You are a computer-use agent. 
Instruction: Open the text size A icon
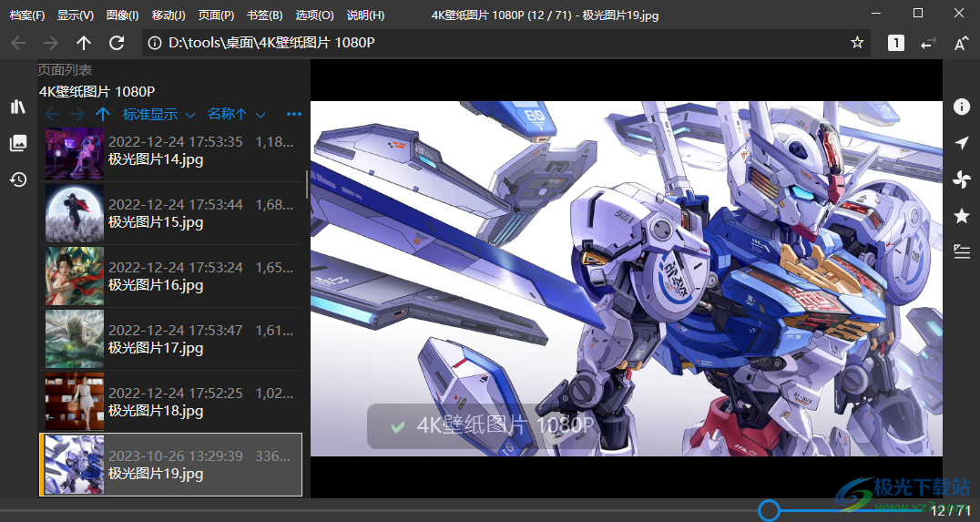click(x=961, y=43)
